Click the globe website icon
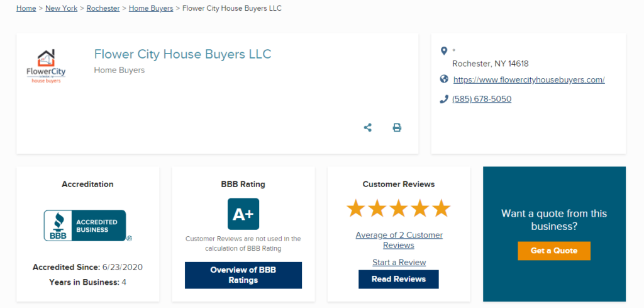644x308 pixels. [444, 79]
